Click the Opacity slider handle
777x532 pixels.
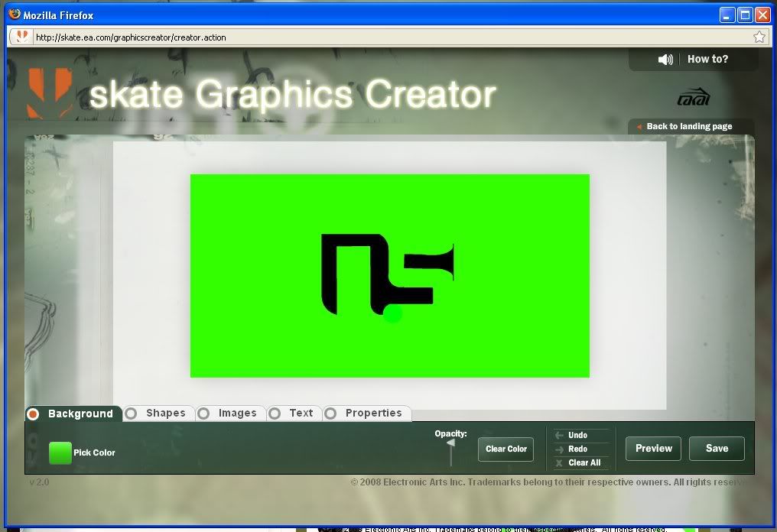(x=450, y=443)
